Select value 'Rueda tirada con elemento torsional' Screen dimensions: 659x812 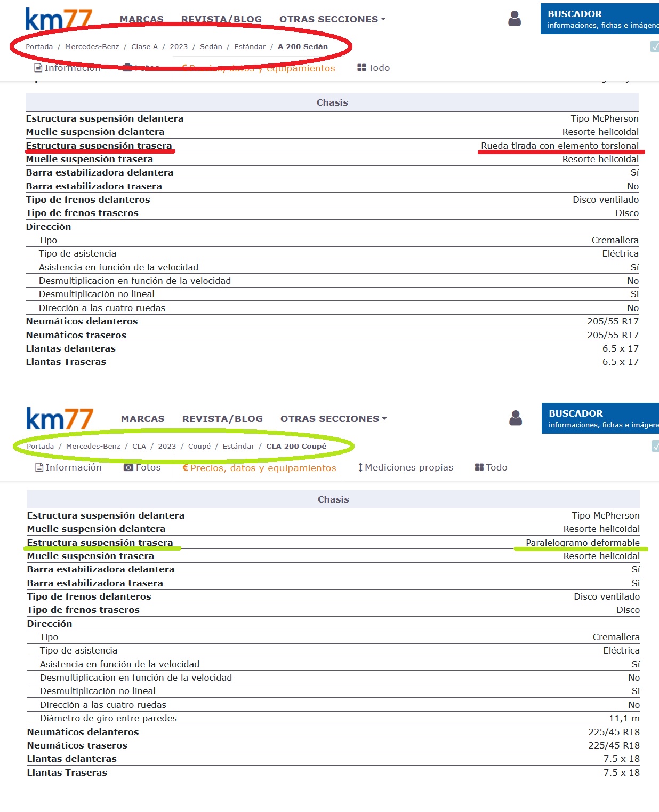tap(560, 146)
